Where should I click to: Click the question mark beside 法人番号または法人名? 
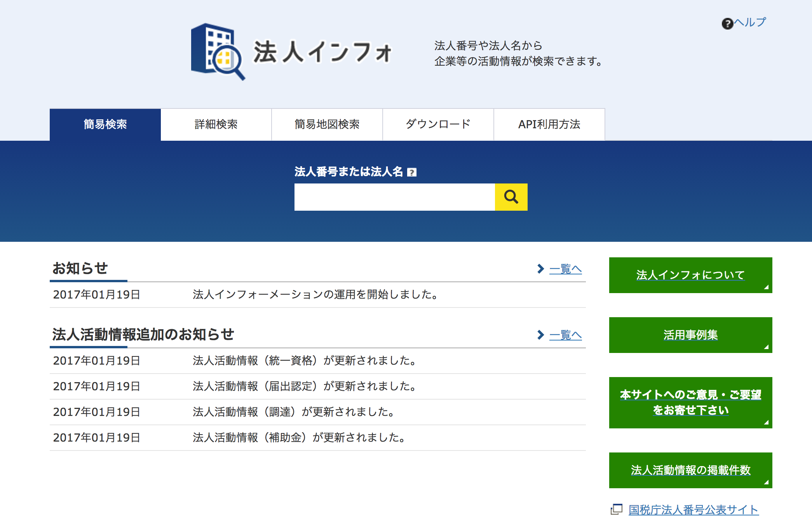412,172
